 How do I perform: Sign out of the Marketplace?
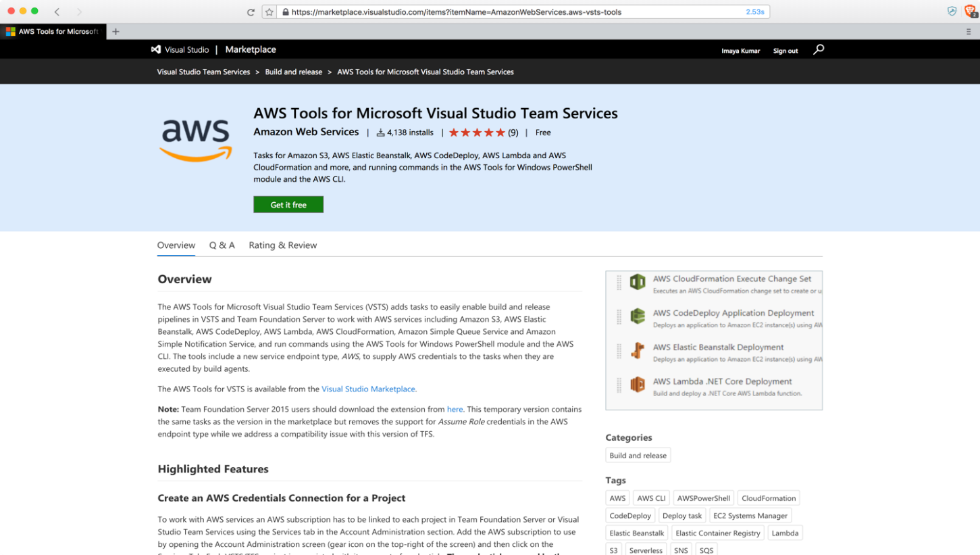(785, 51)
